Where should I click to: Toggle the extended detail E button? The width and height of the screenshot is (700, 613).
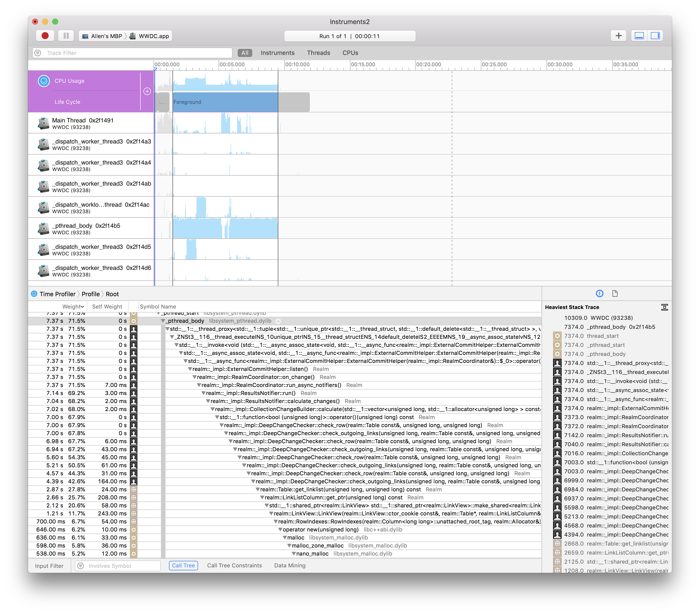coord(599,293)
